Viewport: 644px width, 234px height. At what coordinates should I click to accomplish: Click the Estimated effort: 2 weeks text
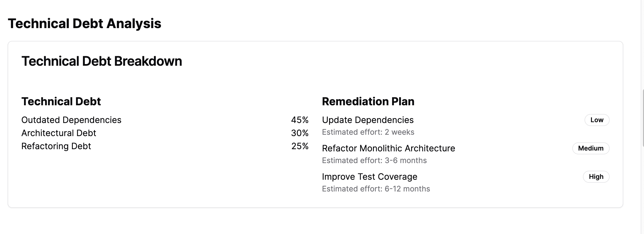click(368, 132)
